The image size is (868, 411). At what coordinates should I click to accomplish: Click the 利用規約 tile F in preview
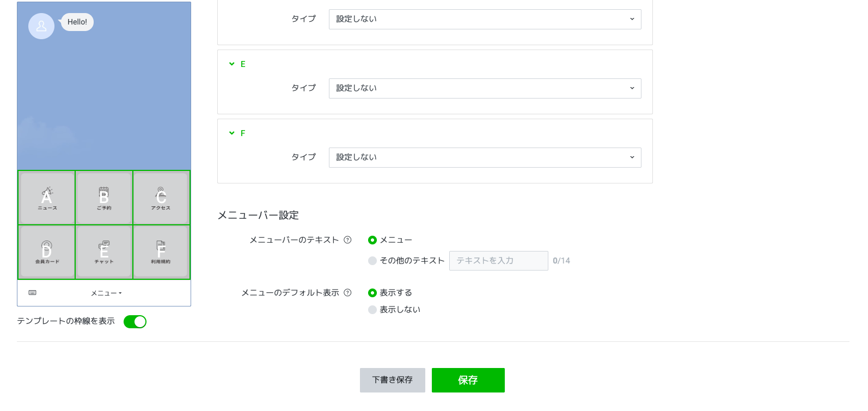pyautogui.click(x=161, y=252)
